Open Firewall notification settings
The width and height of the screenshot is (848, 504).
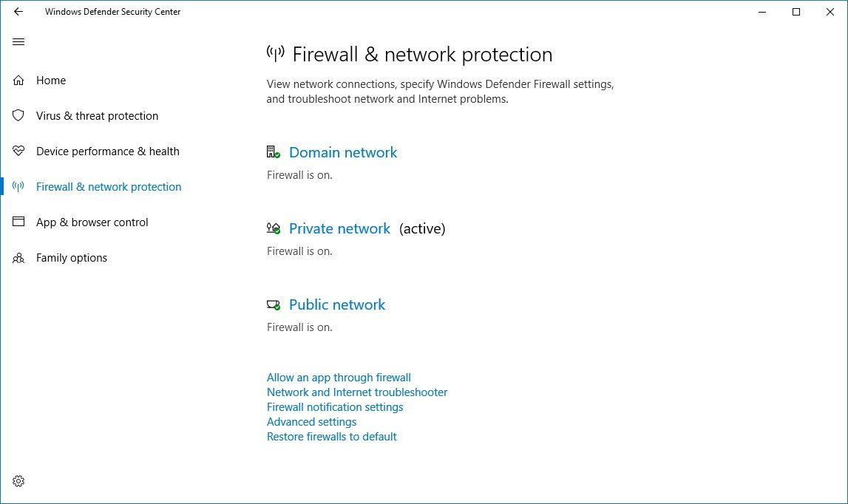coord(335,406)
